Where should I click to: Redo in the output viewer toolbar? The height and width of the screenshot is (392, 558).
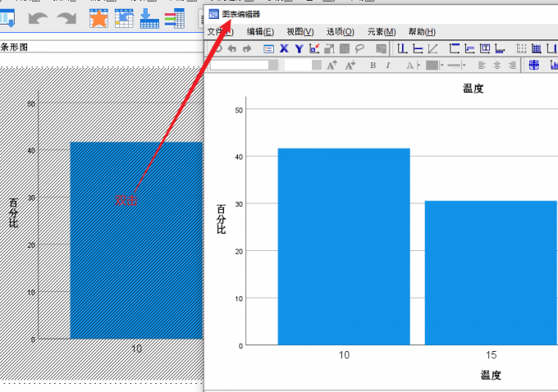[x=66, y=18]
